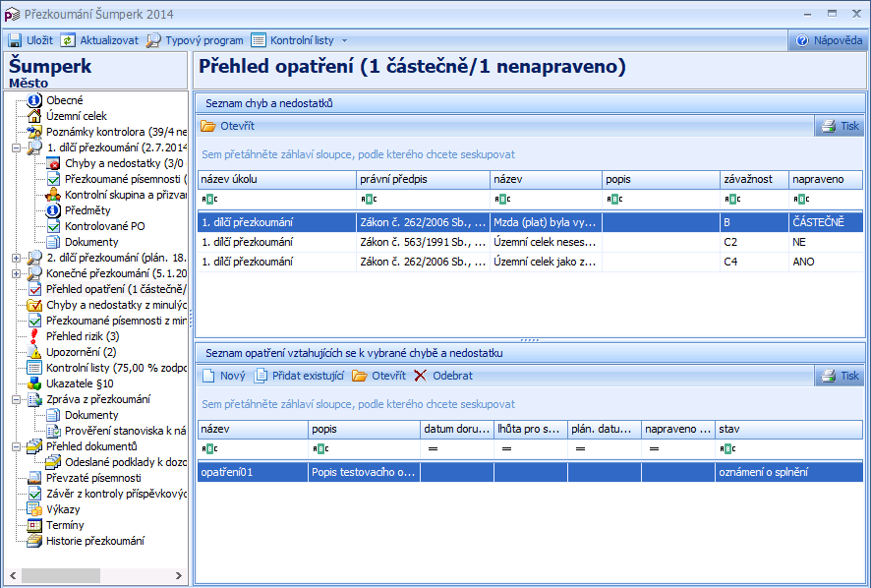Click the document icon of Přidat existující
This screenshot has width=871, height=588.
tap(261, 376)
